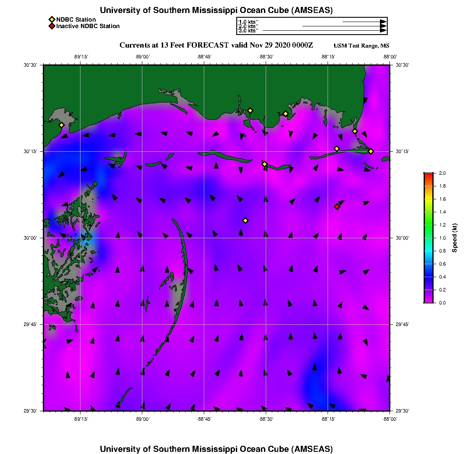
Task: Pick the northernmost yellow NDBC station marker
Action: tap(250, 110)
